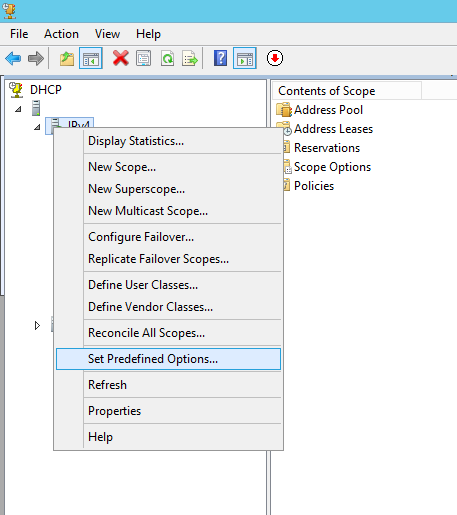Screen dimensions: 457x515
Task: Open the Properties toolbar icon
Action: [x=143, y=58]
